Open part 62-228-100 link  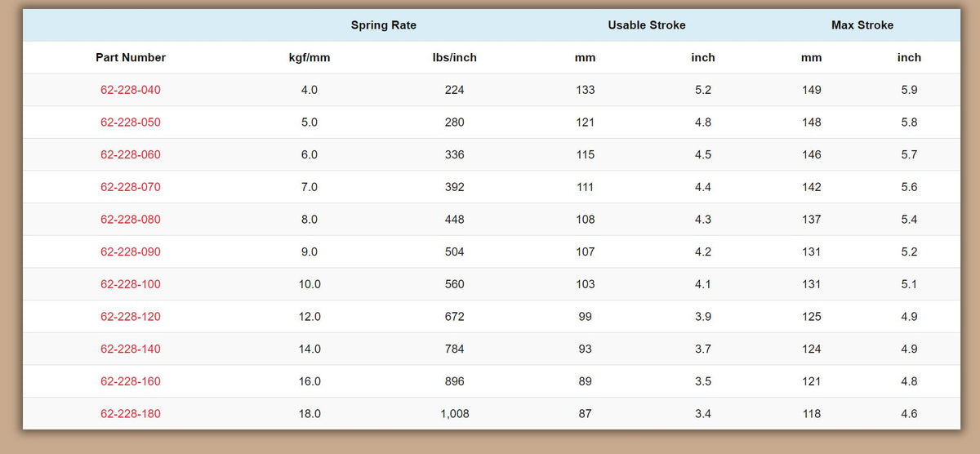131,284
